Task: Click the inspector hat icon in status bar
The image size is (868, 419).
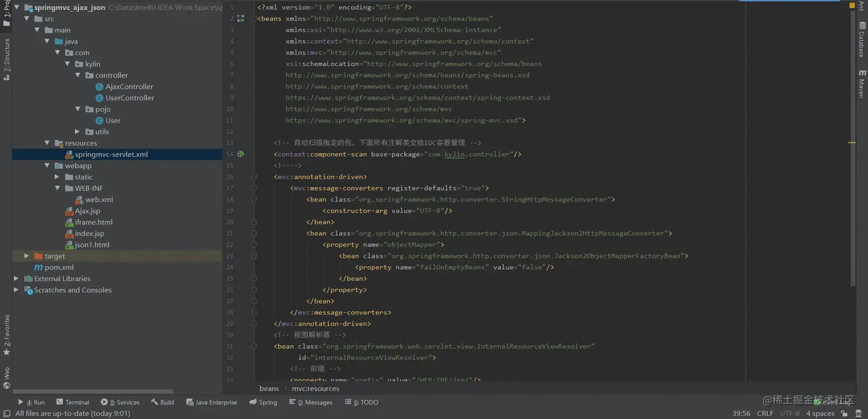Action: [859, 413]
